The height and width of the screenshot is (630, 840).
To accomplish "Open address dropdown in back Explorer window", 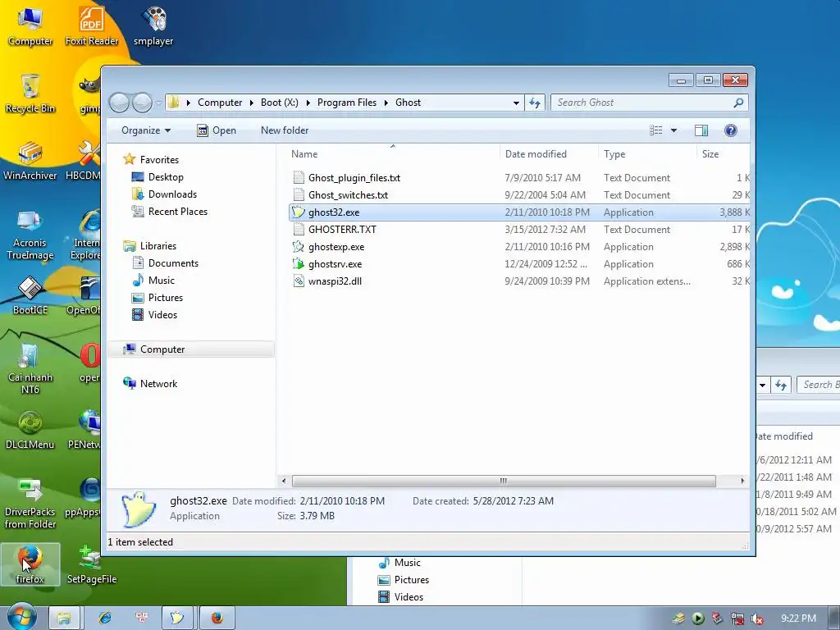I will click(x=762, y=385).
